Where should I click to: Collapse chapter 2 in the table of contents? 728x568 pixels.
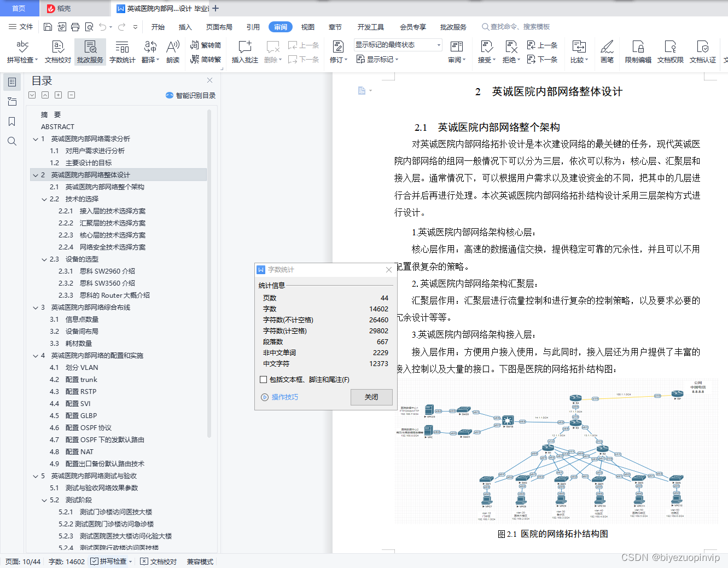(x=36, y=175)
